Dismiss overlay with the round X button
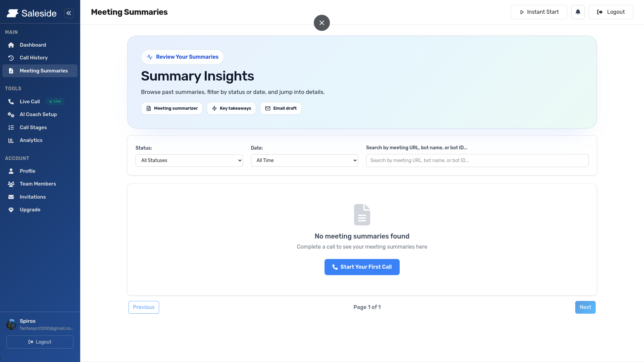The width and height of the screenshot is (644, 362). point(321,23)
